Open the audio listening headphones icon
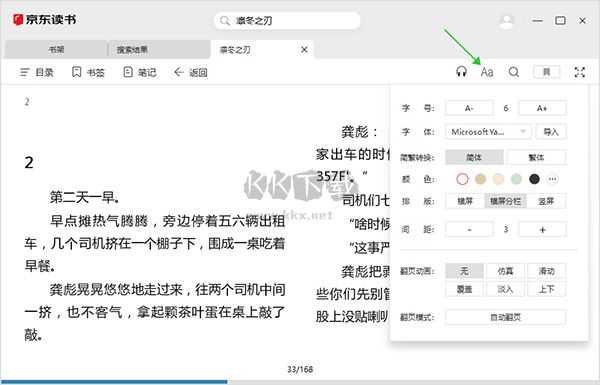 (x=461, y=72)
